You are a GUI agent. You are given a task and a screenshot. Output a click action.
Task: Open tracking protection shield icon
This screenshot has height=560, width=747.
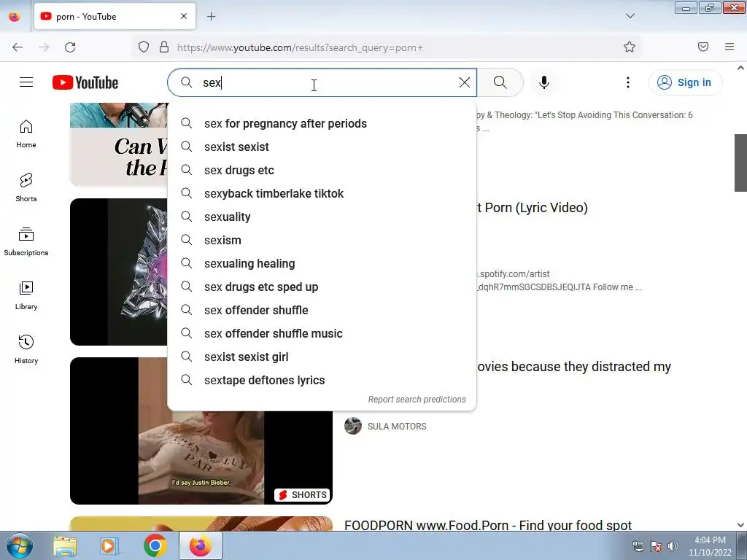[144, 47]
